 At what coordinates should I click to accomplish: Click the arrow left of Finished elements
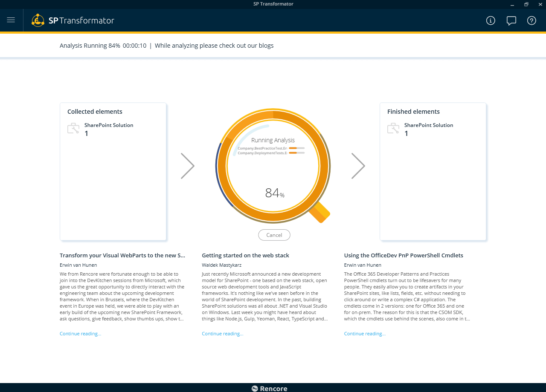[358, 166]
